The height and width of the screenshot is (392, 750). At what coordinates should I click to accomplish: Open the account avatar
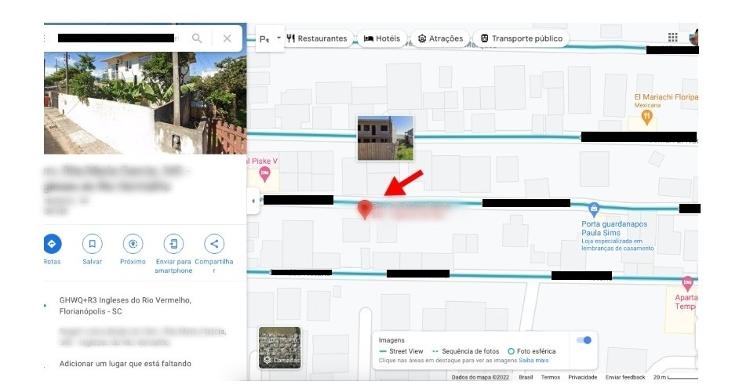coord(694,37)
